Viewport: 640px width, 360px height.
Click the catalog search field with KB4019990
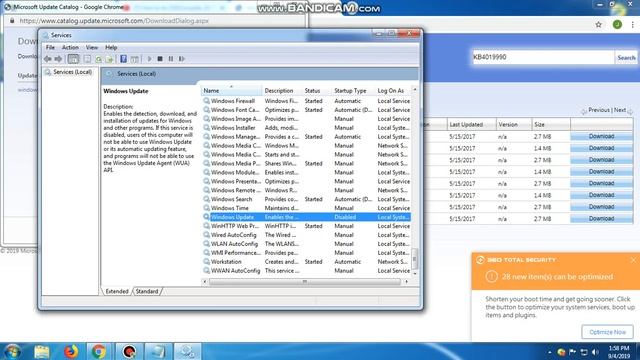click(x=543, y=57)
